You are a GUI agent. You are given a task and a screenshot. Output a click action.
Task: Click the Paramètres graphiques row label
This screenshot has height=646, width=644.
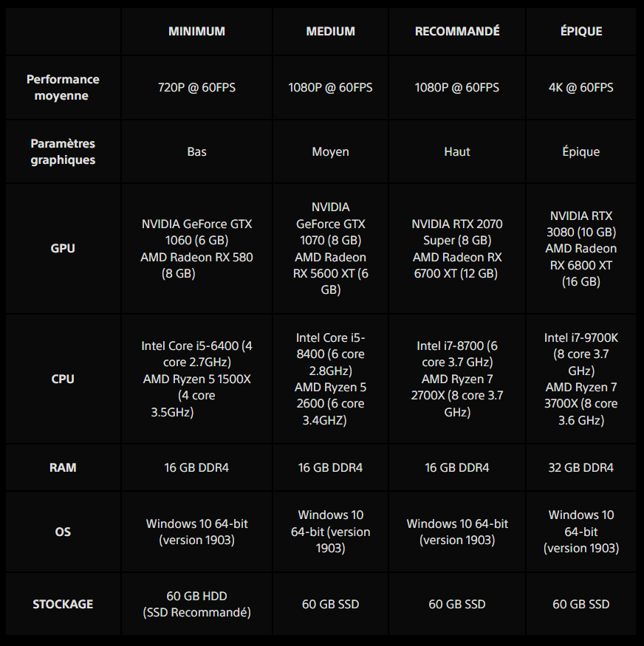click(x=63, y=151)
